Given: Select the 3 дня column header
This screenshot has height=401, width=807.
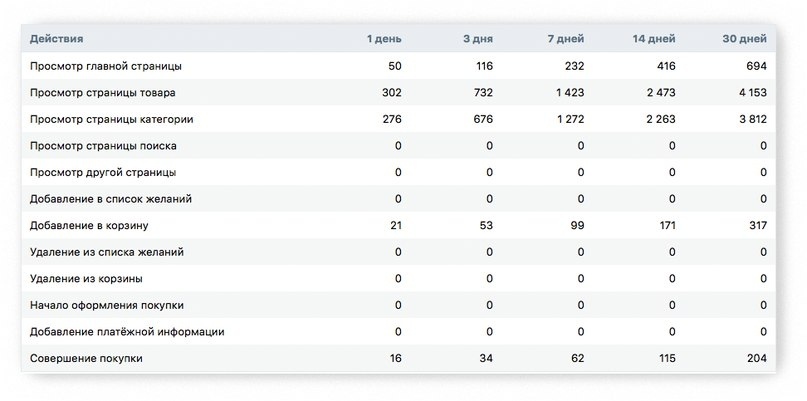Looking at the screenshot, I should (478, 39).
